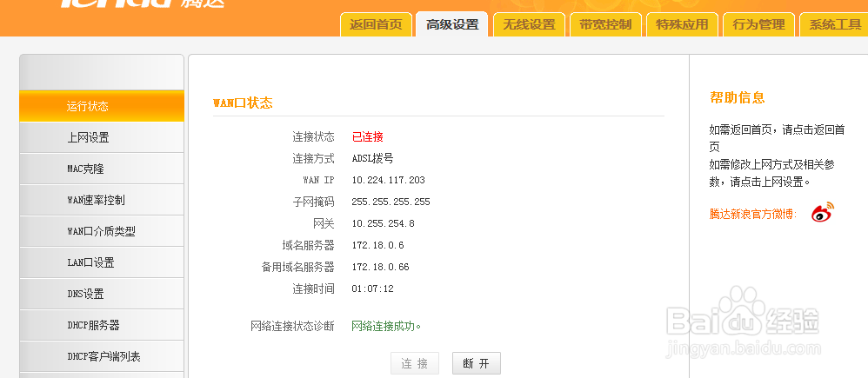Click the Tenda 腾达 logo
The width and height of the screenshot is (868, 378).
(142, 3)
